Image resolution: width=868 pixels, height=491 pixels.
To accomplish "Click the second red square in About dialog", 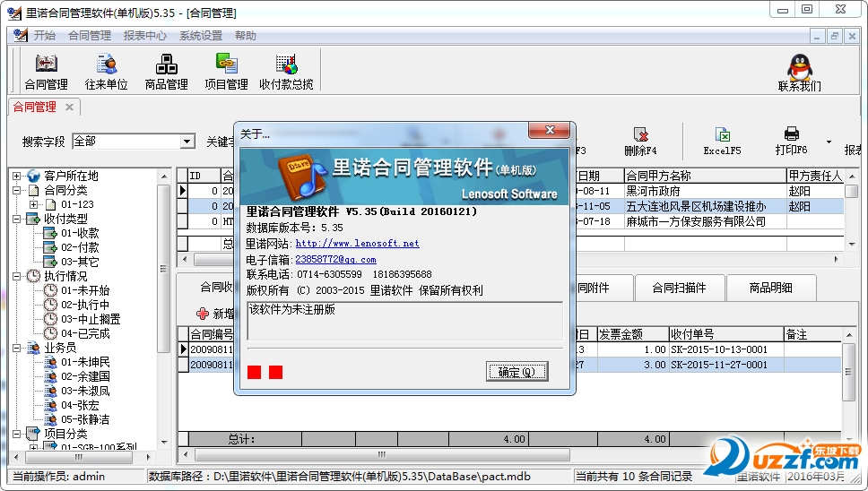I will coord(275,372).
